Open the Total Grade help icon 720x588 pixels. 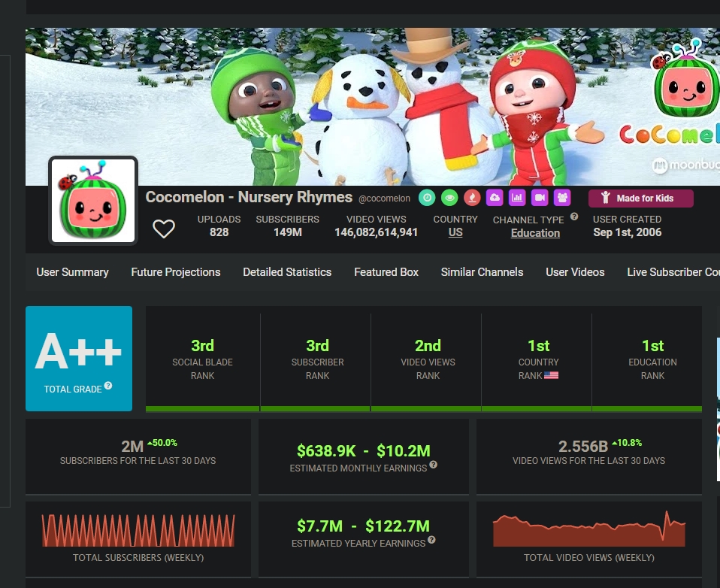pyautogui.click(x=108, y=386)
